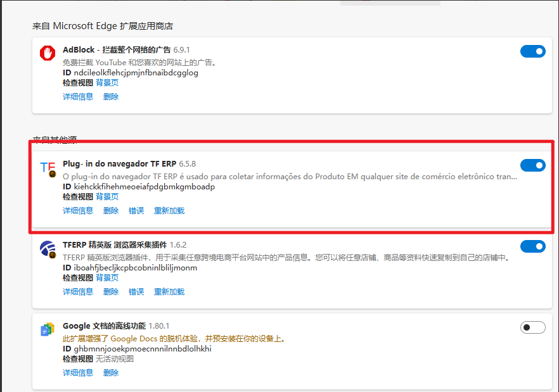Click 删除 for Google 文档的离线功能
Screen dimensions: 559x392
111,372
